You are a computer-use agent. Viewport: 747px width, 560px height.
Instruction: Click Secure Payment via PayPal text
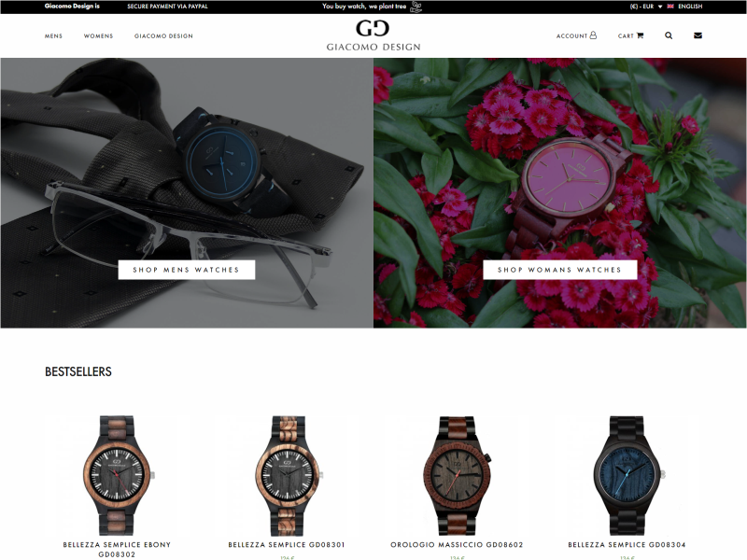(x=167, y=7)
